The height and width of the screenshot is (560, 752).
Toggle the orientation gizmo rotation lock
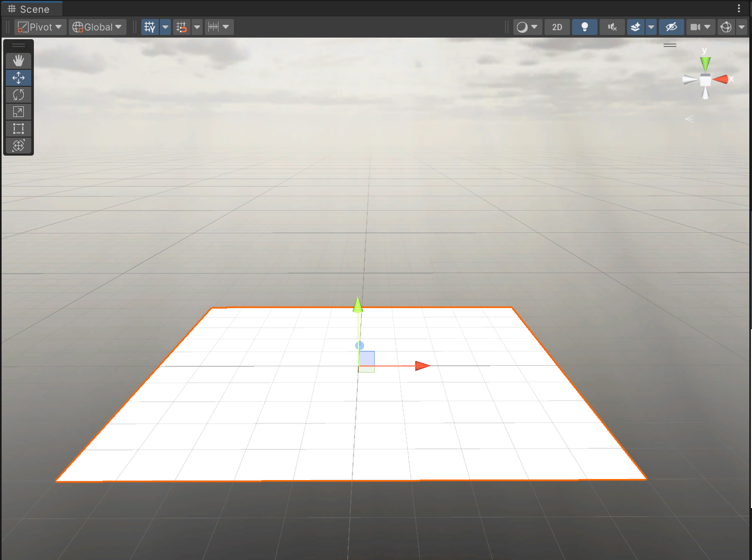click(x=731, y=55)
